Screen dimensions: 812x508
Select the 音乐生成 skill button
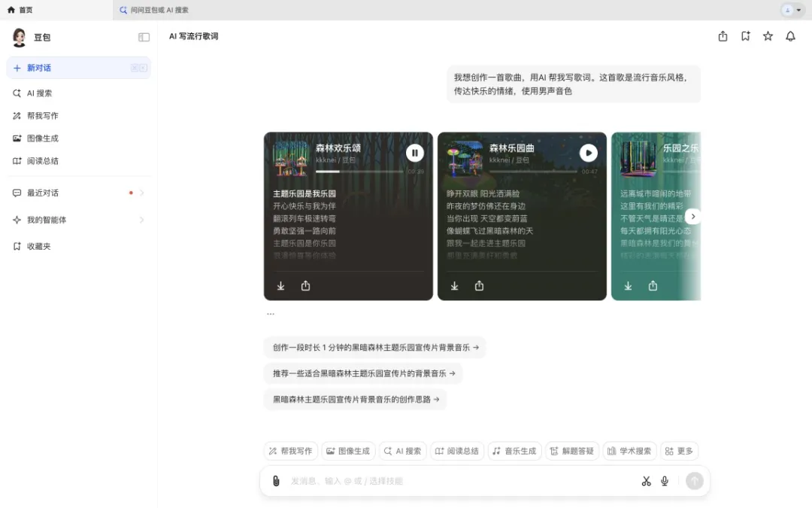(x=514, y=451)
